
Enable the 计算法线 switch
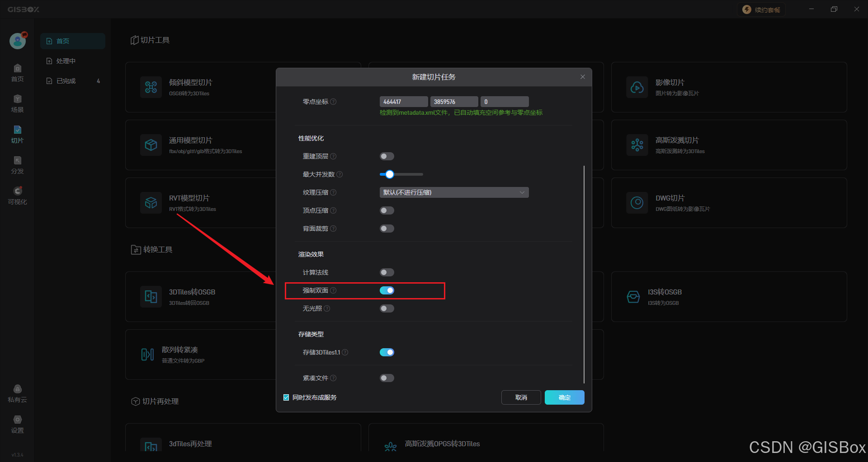click(x=387, y=272)
